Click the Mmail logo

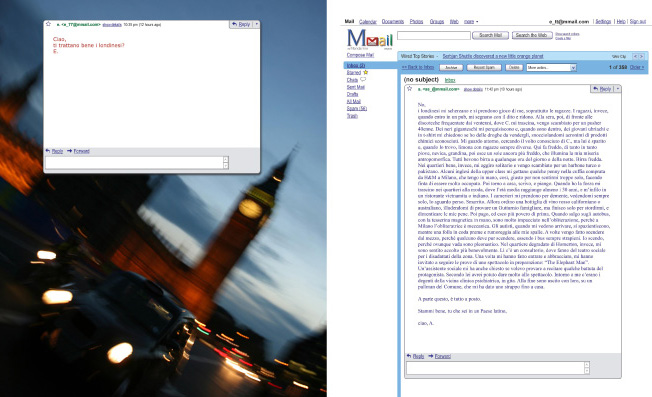point(370,39)
